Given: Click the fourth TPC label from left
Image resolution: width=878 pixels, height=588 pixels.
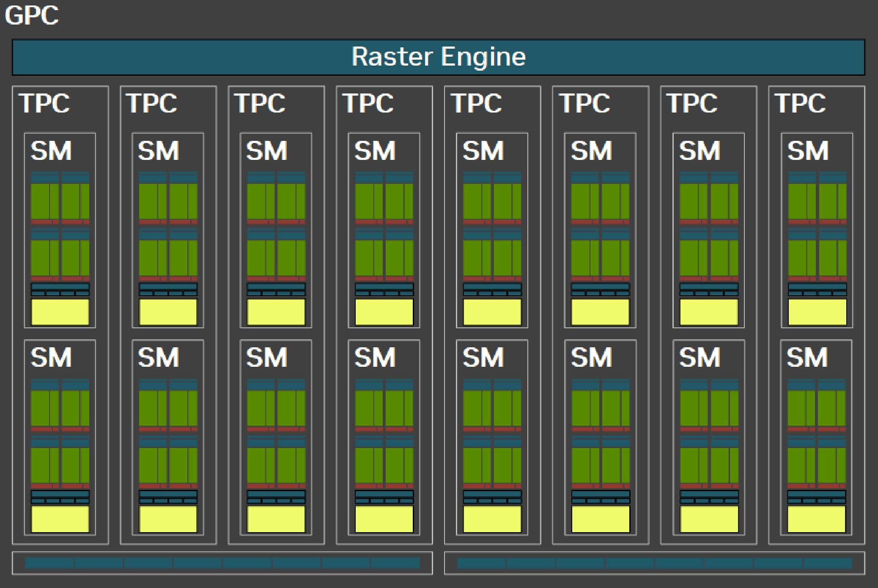Looking at the screenshot, I should (x=368, y=103).
